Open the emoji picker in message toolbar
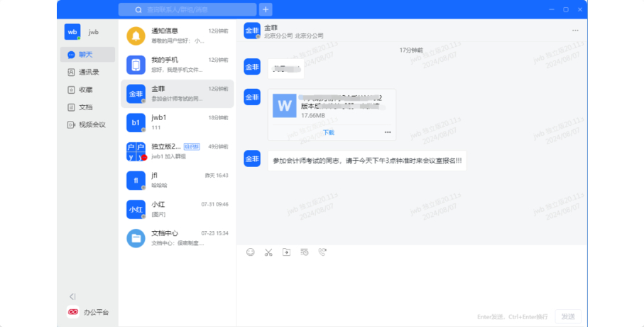The width and height of the screenshot is (644, 327). tap(251, 252)
